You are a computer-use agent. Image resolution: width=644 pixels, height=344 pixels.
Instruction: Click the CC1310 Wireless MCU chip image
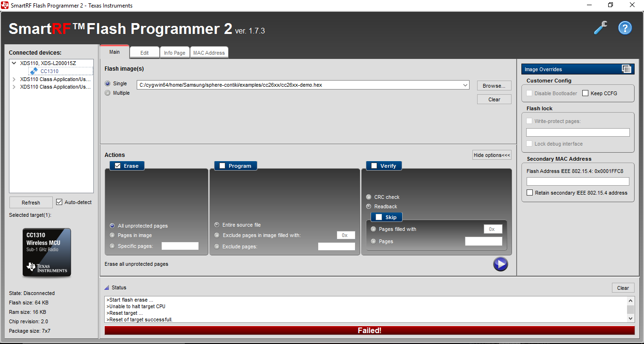click(47, 252)
